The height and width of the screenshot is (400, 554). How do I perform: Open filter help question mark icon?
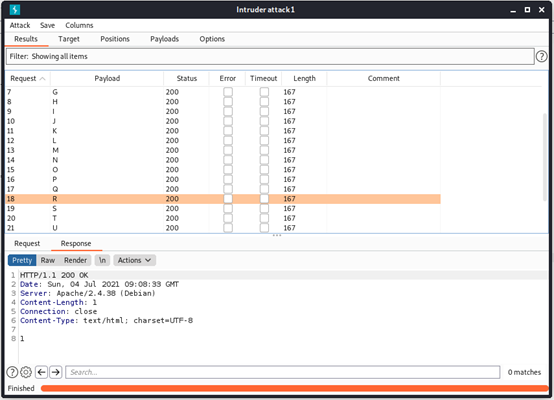(x=541, y=56)
